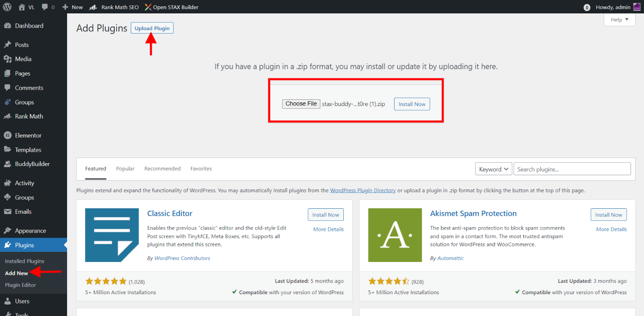The width and height of the screenshot is (644, 316).
Task: Install the Akismet Spam Protection plugin
Action: pos(609,215)
